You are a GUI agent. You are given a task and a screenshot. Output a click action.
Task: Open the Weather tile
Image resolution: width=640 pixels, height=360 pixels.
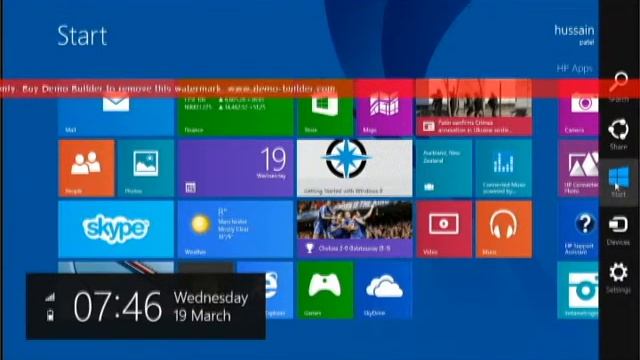236,229
